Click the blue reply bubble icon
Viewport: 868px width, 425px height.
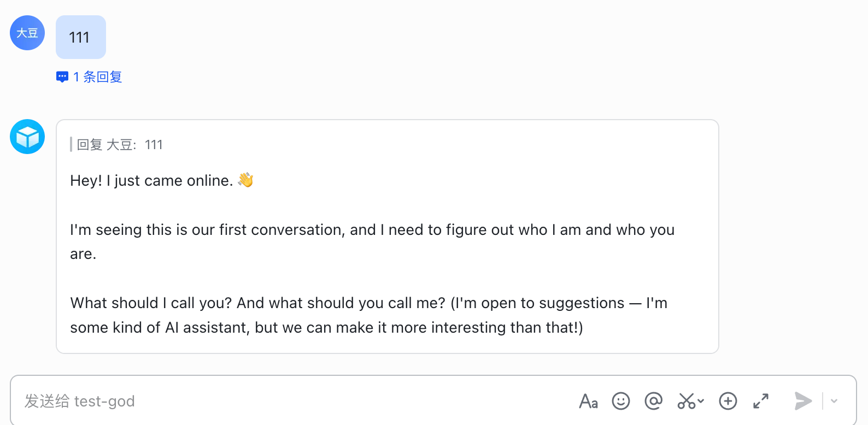pyautogui.click(x=62, y=77)
